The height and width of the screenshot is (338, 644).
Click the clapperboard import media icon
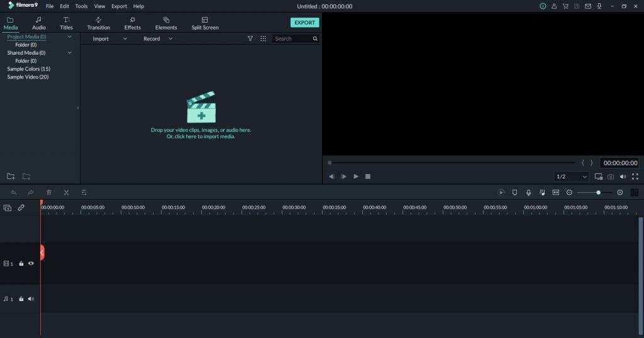201,107
